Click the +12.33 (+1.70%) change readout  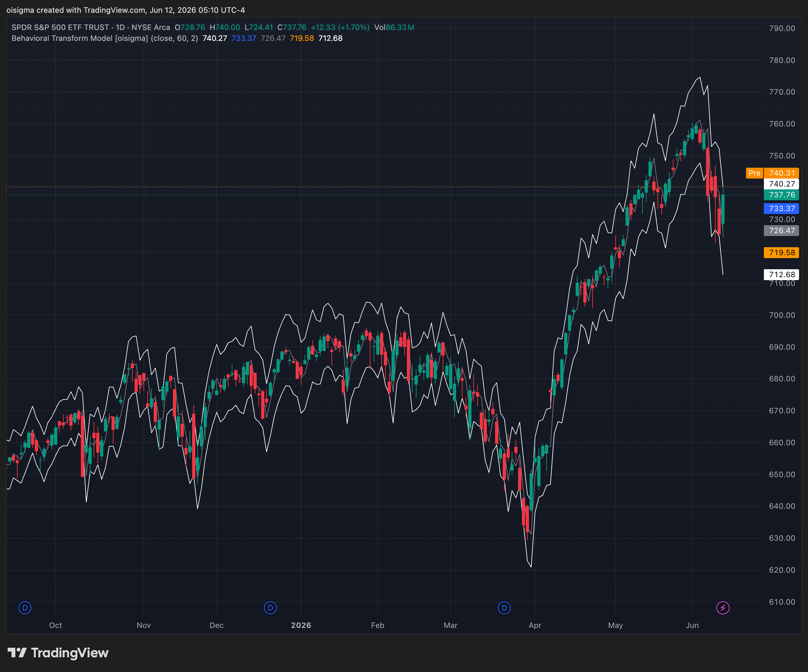pos(340,27)
